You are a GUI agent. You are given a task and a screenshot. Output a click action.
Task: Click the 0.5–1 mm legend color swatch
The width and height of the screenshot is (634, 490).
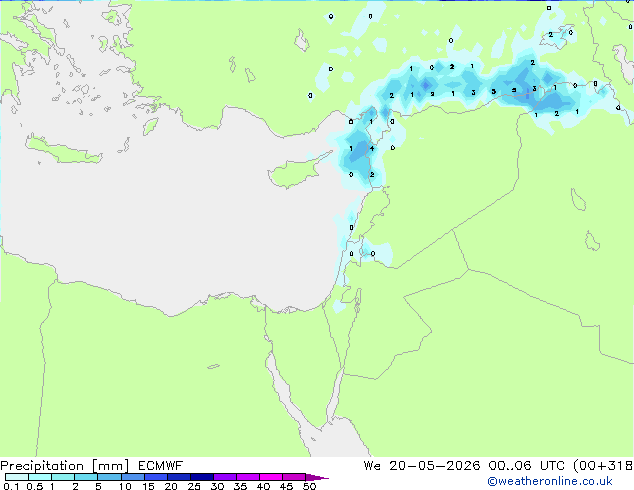pyautogui.click(x=40, y=477)
